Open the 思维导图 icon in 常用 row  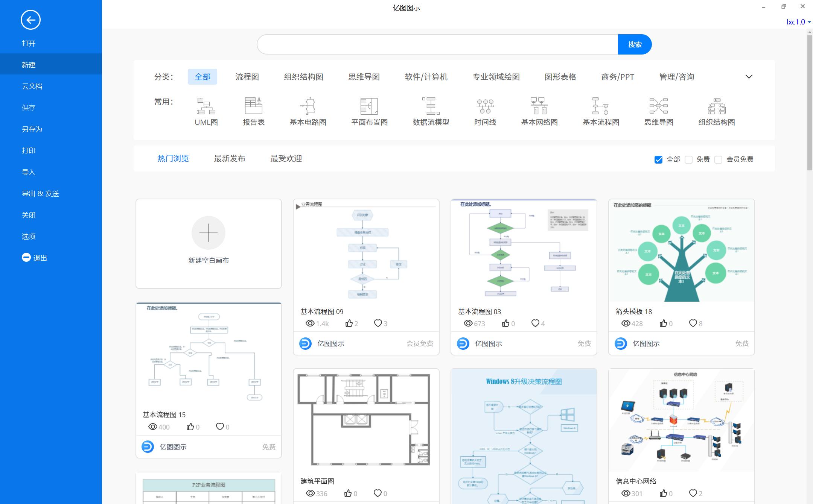point(658,110)
